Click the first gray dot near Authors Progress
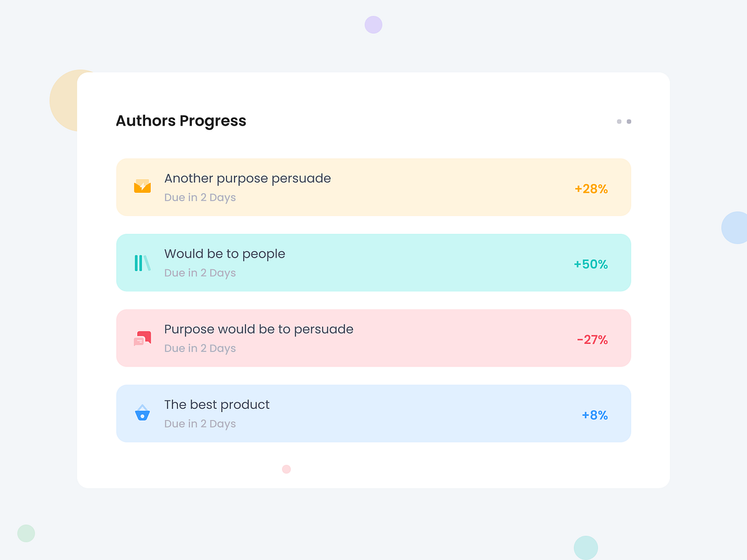This screenshot has height=560, width=747. tap(618, 121)
